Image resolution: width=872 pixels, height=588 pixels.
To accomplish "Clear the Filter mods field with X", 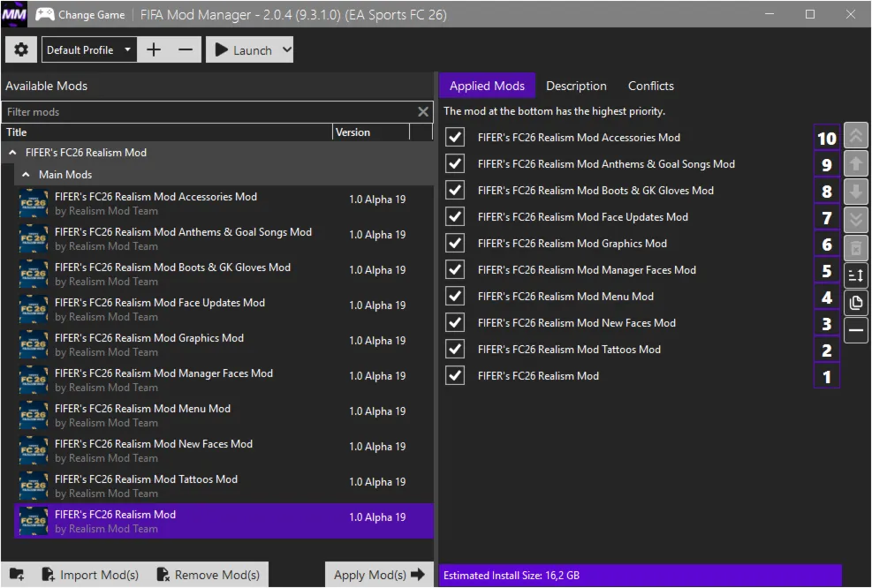I will [423, 112].
